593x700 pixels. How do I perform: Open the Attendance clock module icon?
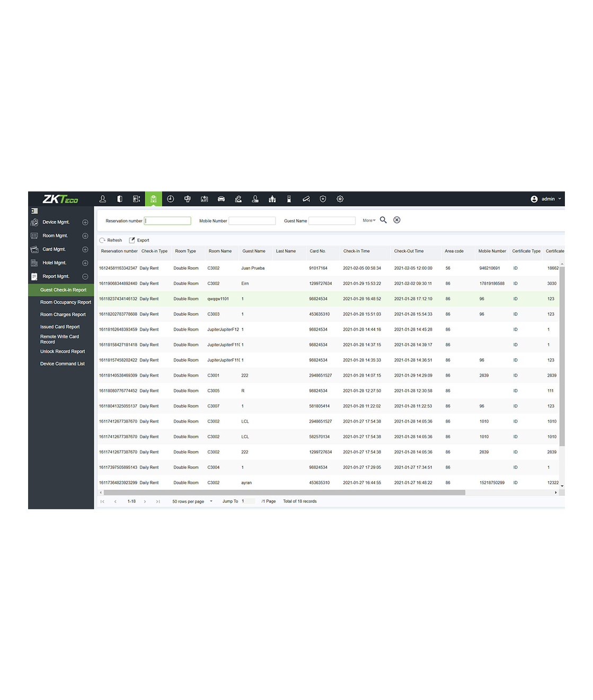171,199
